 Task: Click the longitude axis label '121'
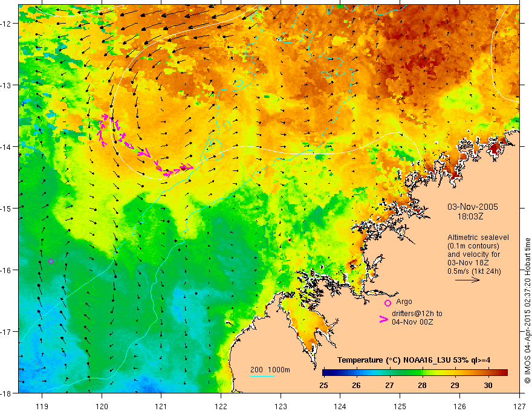161,406
